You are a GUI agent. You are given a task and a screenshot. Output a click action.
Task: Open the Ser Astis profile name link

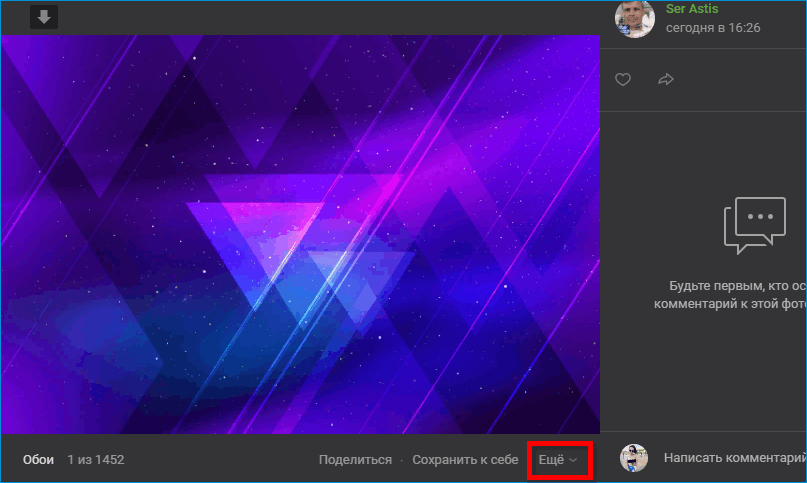tap(691, 9)
